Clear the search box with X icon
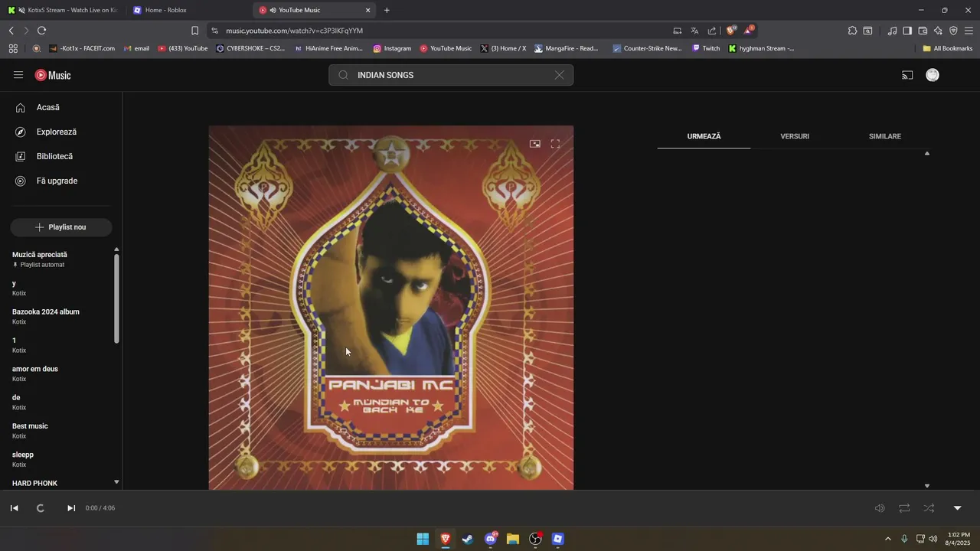This screenshot has width=980, height=551. point(559,75)
